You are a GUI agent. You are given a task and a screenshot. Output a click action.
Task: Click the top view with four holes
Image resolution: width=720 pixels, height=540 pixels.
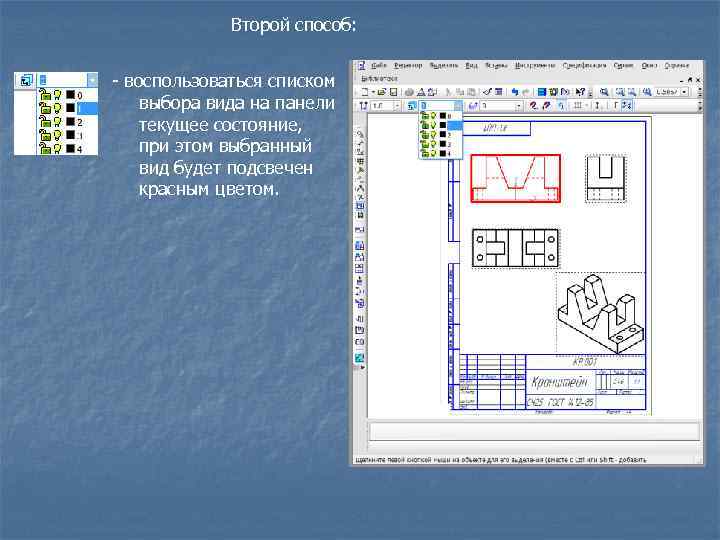516,248
